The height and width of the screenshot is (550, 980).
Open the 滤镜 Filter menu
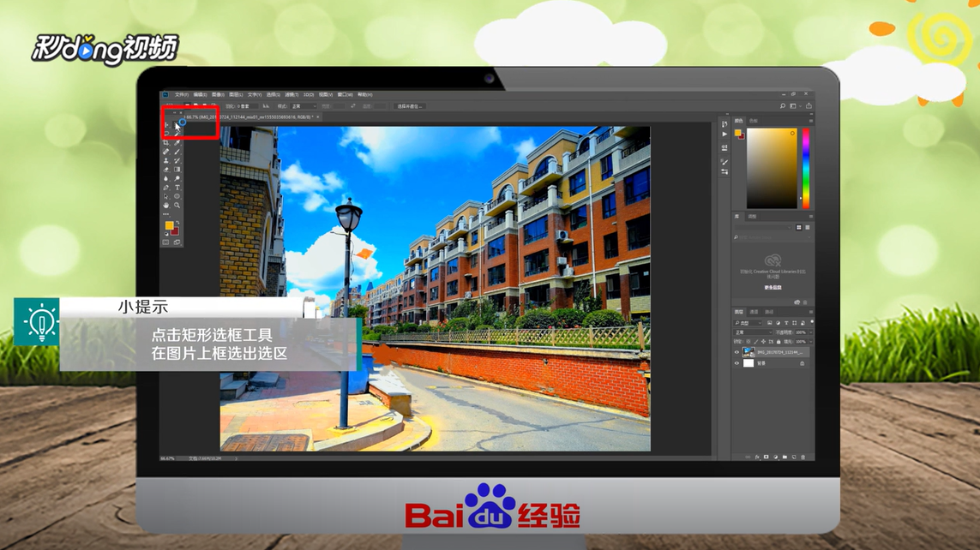[292, 95]
